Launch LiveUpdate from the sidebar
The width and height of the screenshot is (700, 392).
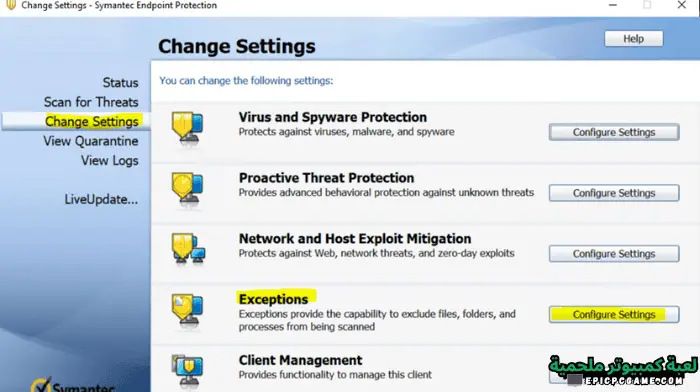click(101, 199)
